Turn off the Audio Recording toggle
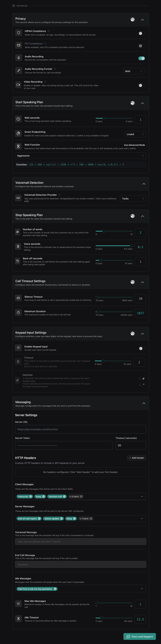Viewport: 161px width, 644px height. pos(141,58)
